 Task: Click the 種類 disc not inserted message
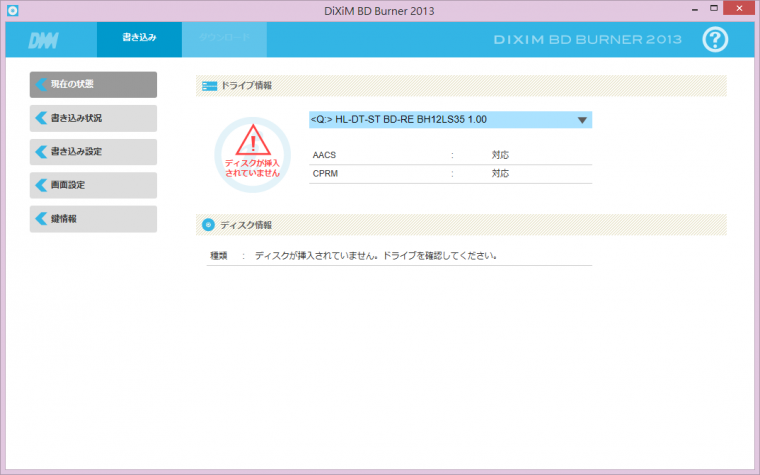(375, 256)
